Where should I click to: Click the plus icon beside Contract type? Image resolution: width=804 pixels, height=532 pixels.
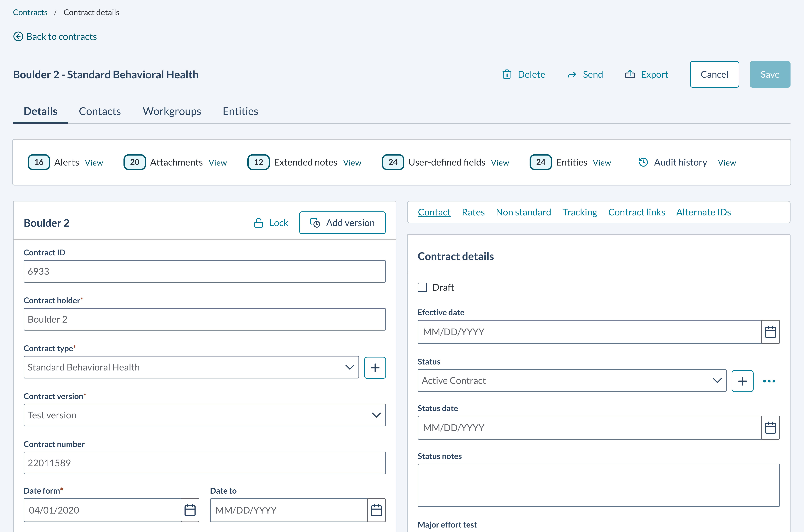[x=375, y=368]
